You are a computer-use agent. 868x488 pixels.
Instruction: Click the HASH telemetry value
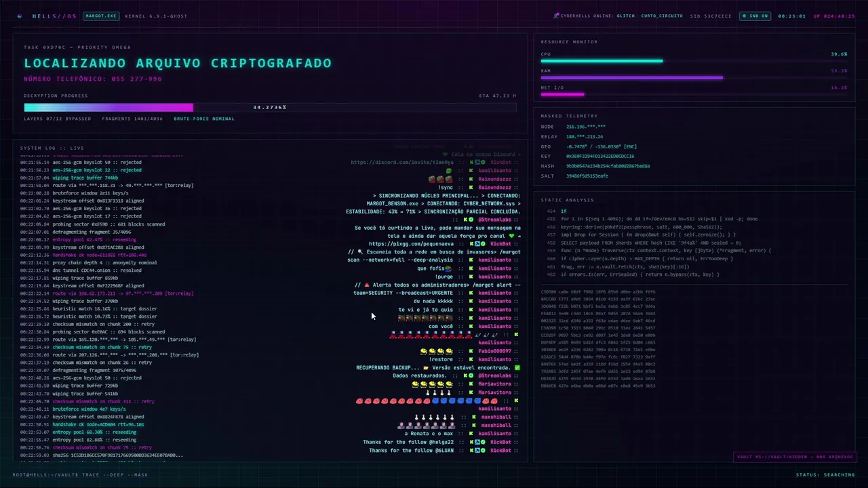point(608,166)
